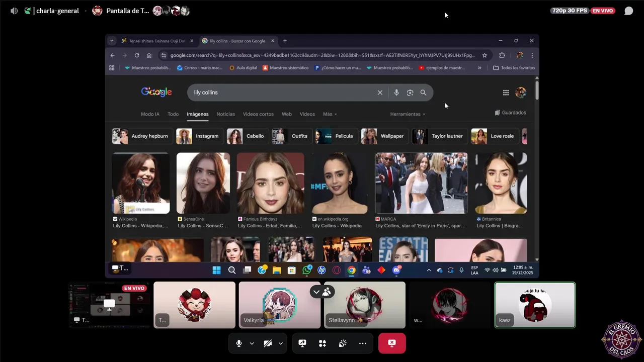
Task: Click the share your screen icon
Action: 302,343
